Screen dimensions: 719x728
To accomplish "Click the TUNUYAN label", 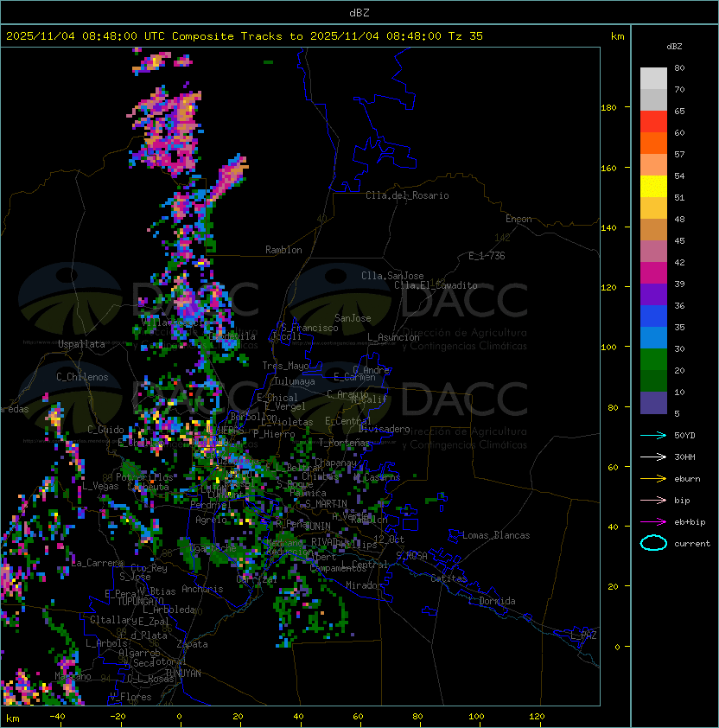I will (183, 674).
